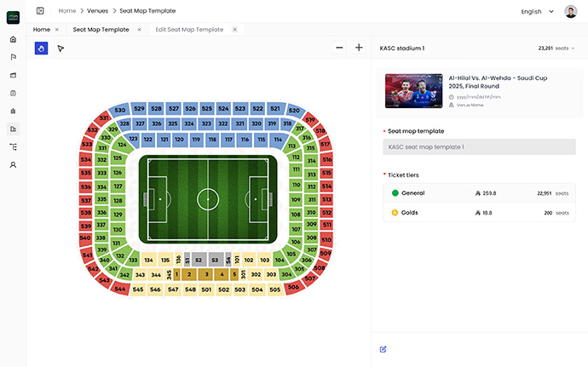This screenshot has height=367, width=588.
Task: Zoom in the seat map
Action: [359, 48]
